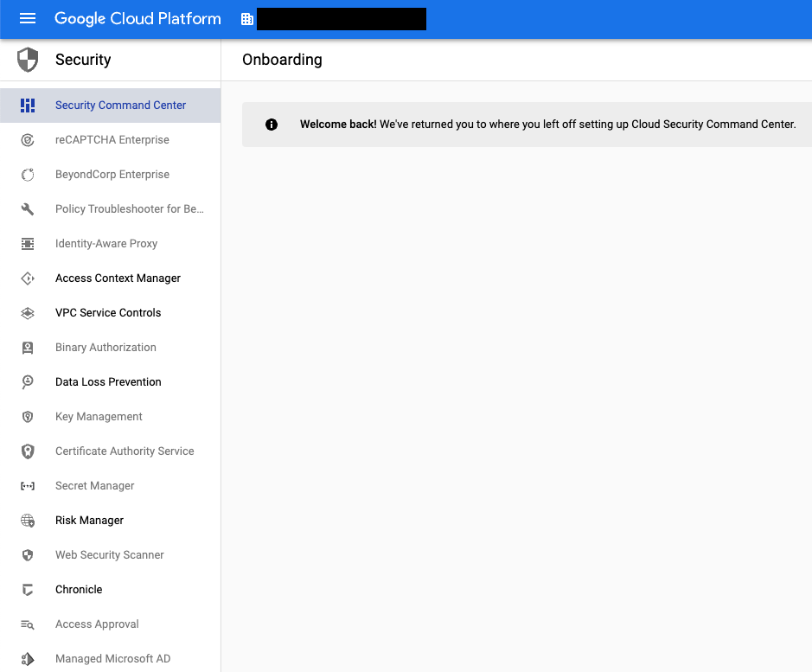The width and height of the screenshot is (812, 672).
Task: Click the Google Cloud Platform logo link
Action: (137, 19)
